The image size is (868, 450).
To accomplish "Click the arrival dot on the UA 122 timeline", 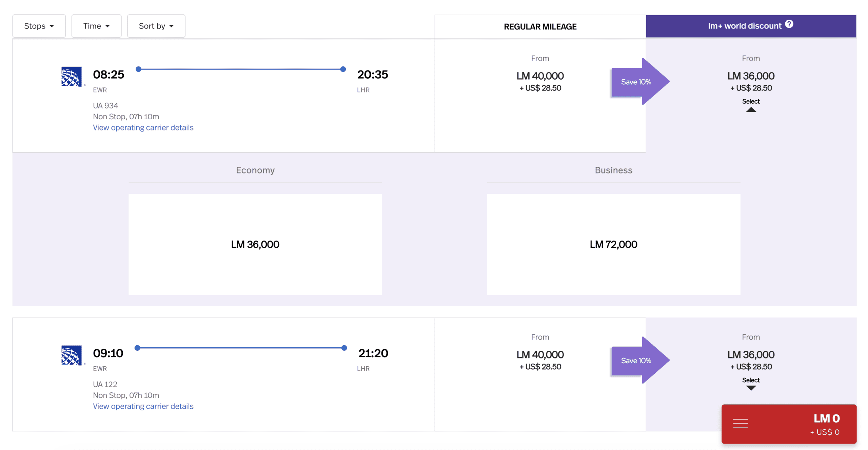I will point(344,348).
